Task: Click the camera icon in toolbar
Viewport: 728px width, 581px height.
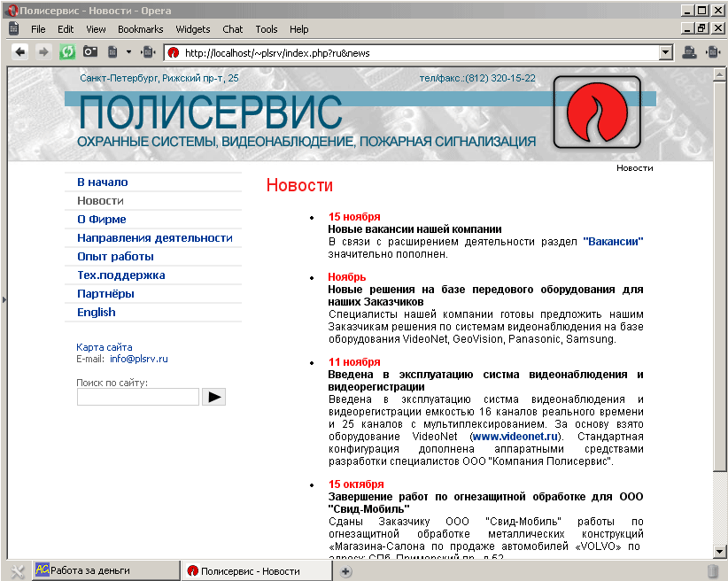Action: pos(90,51)
